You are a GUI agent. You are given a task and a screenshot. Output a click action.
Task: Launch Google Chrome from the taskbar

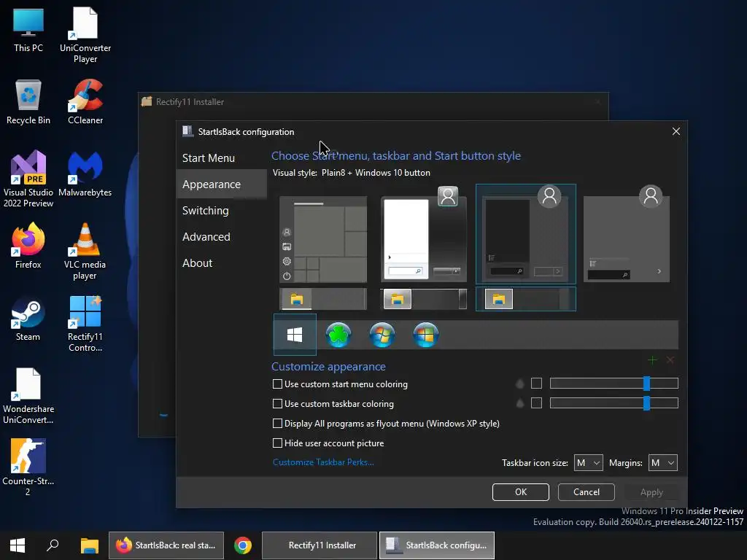click(x=242, y=545)
